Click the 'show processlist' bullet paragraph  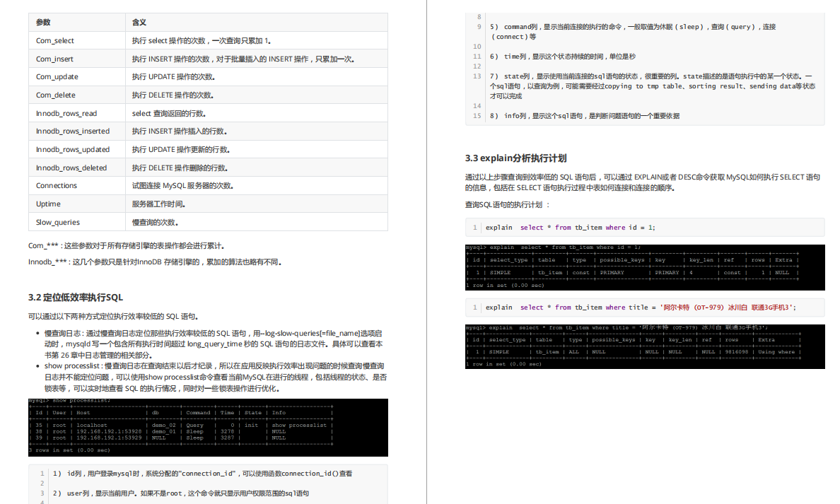(x=215, y=377)
